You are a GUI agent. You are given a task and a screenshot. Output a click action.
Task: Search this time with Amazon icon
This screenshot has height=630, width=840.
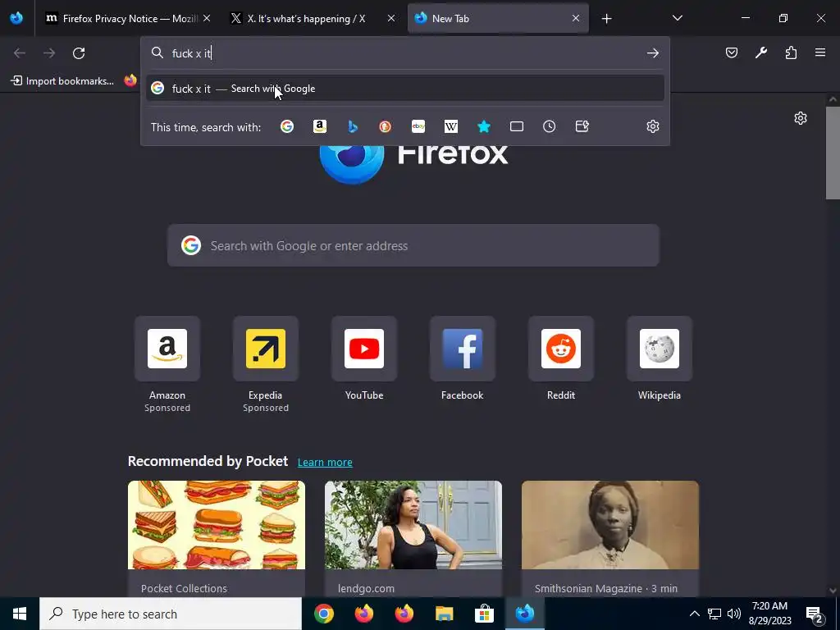coord(320,126)
